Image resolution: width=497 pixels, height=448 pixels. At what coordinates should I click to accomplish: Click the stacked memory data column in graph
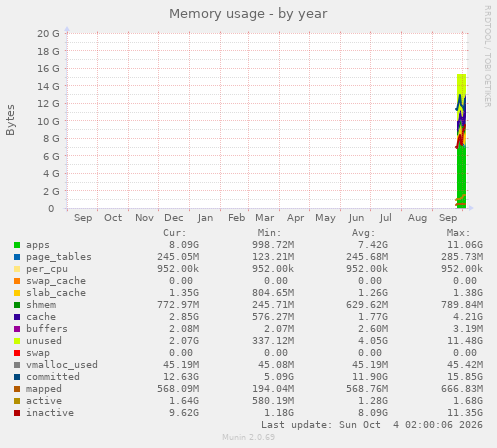click(461, 141)
